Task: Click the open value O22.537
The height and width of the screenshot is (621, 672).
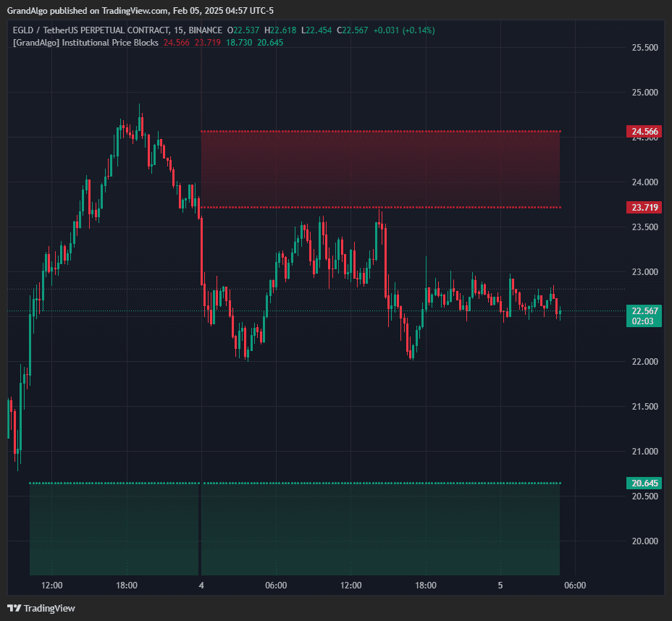Action: point(243,30)
